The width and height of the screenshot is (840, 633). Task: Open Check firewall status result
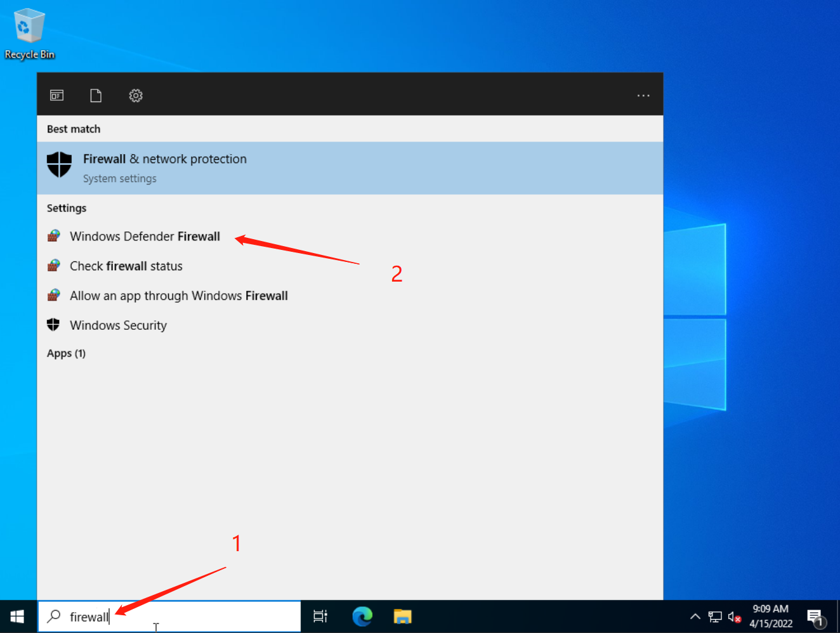pyautogui.click(x=126, y=266)
